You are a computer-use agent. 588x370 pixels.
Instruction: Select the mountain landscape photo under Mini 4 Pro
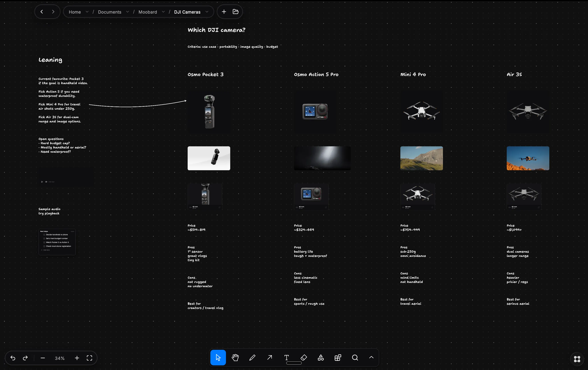pos(422,158)
